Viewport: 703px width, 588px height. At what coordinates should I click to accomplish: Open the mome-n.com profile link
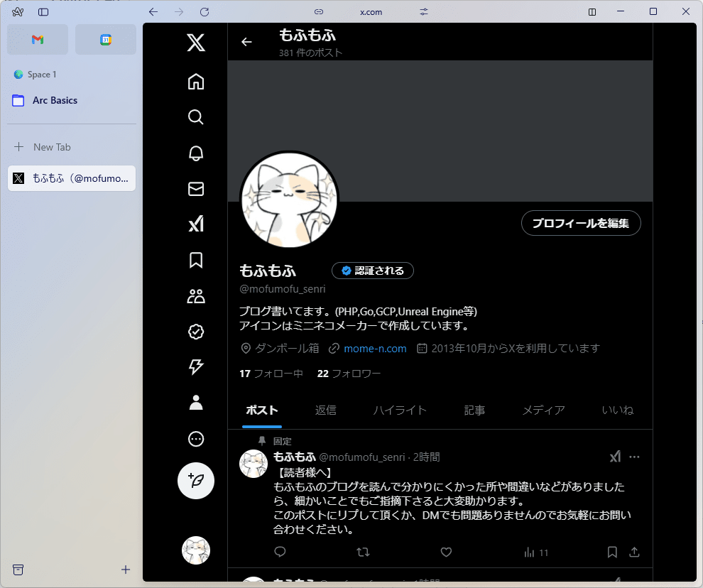pyautogui.click(x=374, y=348)
